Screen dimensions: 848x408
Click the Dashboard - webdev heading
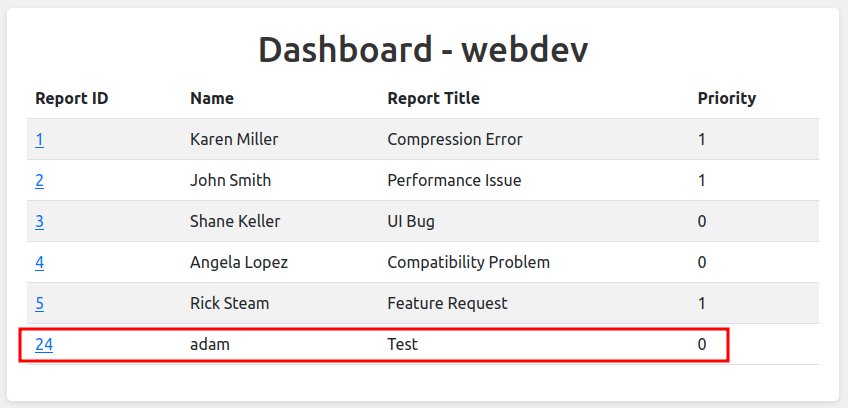coord(423,50)
